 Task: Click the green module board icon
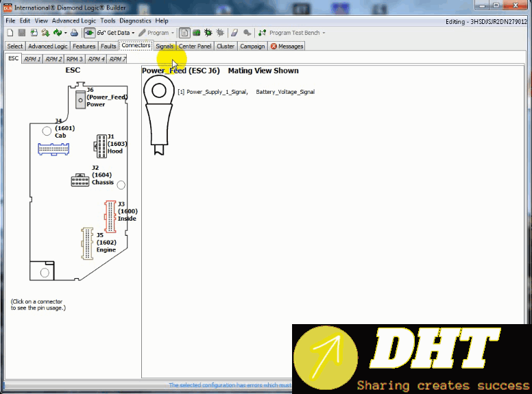tap(196, 33)
